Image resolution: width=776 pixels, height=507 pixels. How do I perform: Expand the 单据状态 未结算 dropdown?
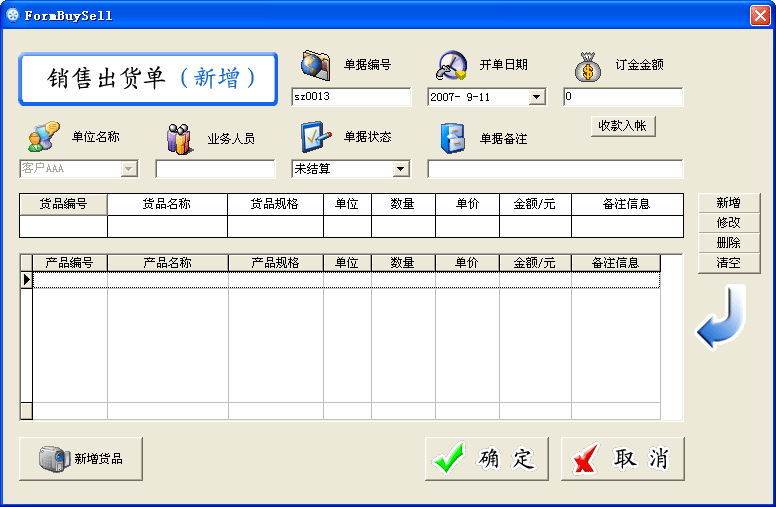pyautogui.click(x=401, y=169)
